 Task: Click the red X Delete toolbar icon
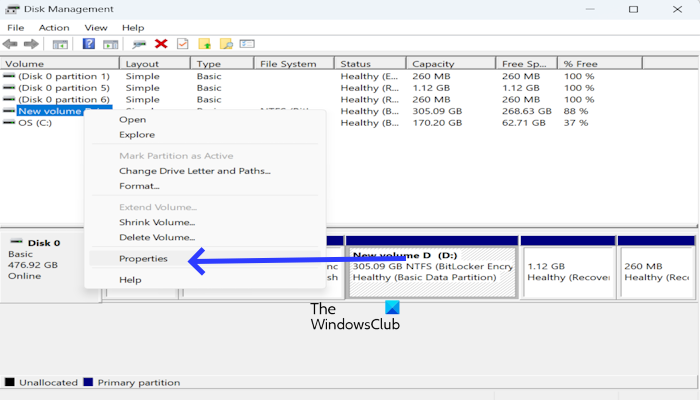[x=161, y=43]
